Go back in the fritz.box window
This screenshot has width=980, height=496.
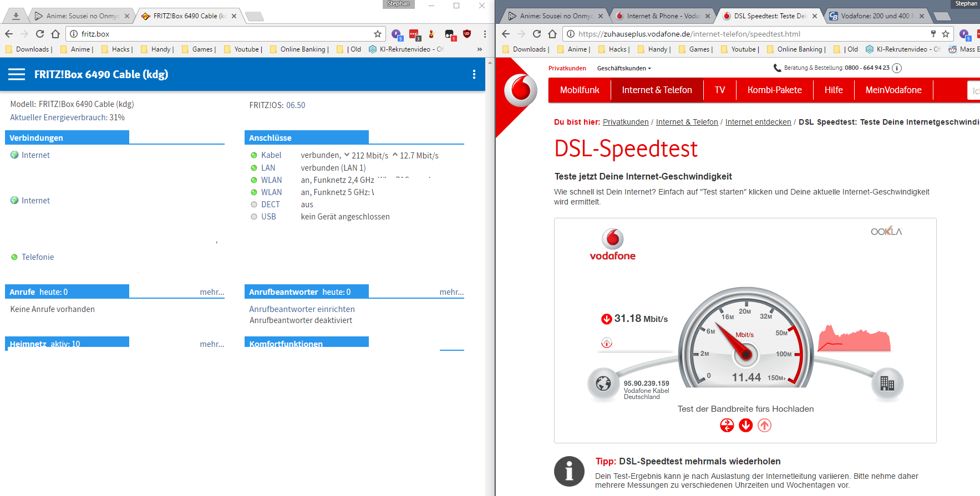tap(9, 34)
